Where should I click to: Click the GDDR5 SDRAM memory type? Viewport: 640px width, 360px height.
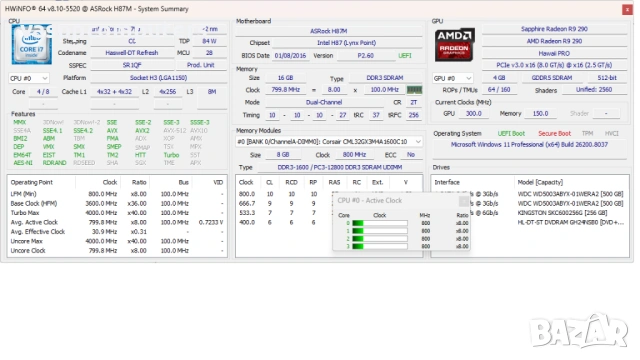click(x=552, y=78)
